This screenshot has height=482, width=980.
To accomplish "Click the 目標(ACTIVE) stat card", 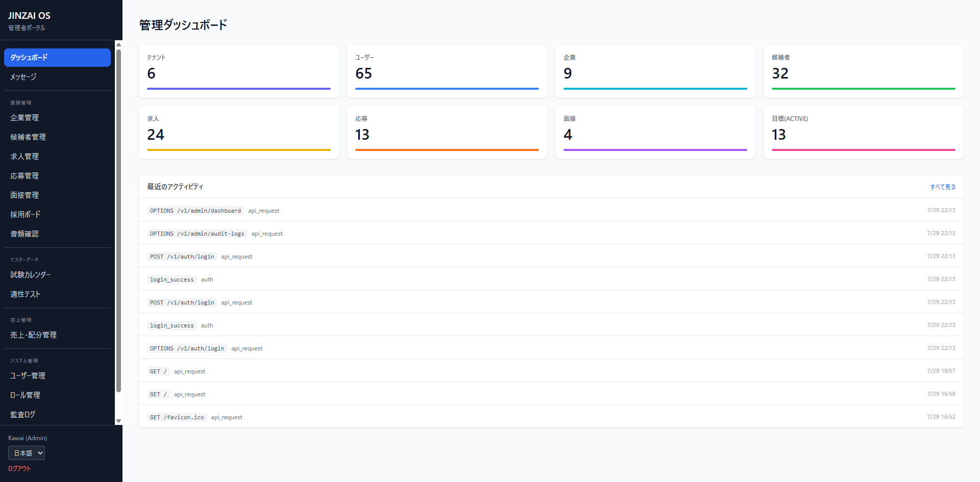I will pos(864,133).
